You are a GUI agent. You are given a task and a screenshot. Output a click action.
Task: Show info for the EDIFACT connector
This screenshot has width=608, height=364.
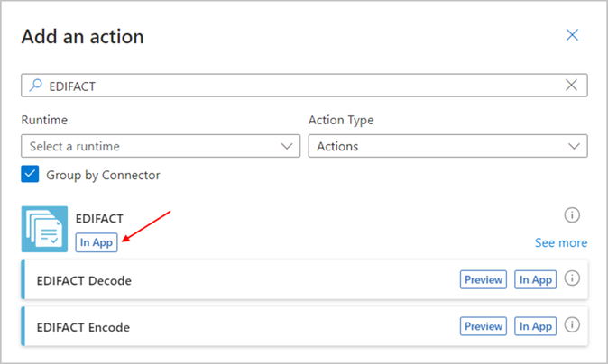[572, 215]
